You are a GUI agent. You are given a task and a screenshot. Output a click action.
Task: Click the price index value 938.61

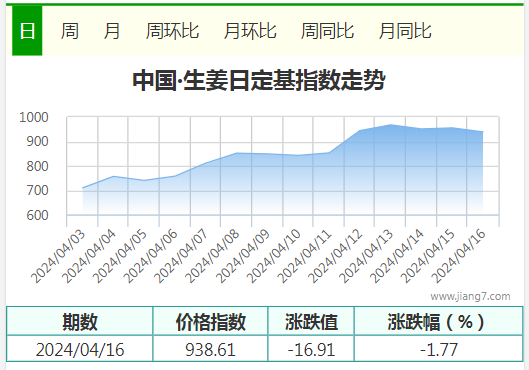point(211,349)
